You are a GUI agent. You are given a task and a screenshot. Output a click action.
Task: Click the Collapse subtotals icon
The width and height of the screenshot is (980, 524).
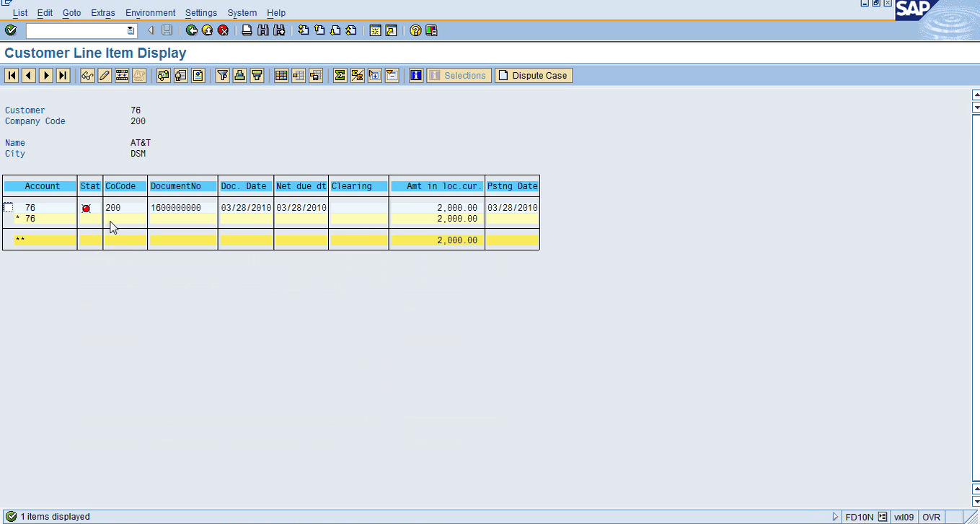(392, 75)
